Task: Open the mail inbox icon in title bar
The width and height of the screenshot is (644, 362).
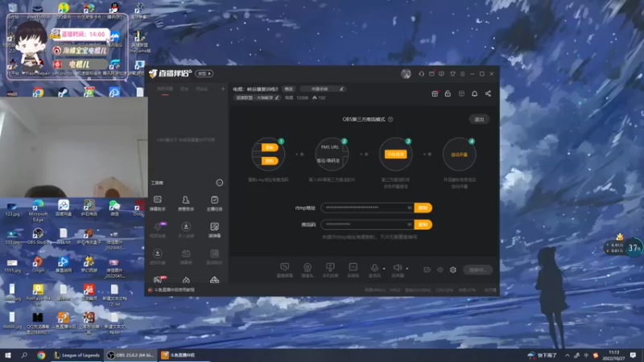Action: point(431,74)
